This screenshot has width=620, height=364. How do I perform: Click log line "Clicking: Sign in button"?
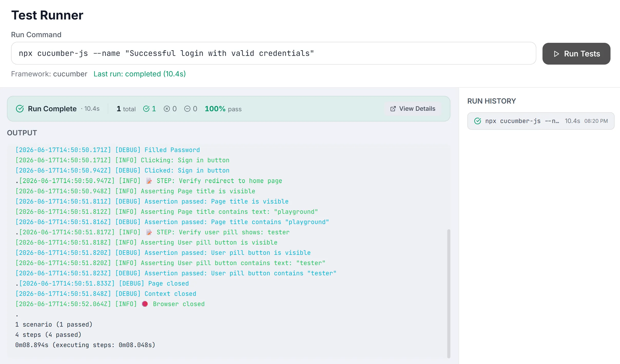(122, 160)
